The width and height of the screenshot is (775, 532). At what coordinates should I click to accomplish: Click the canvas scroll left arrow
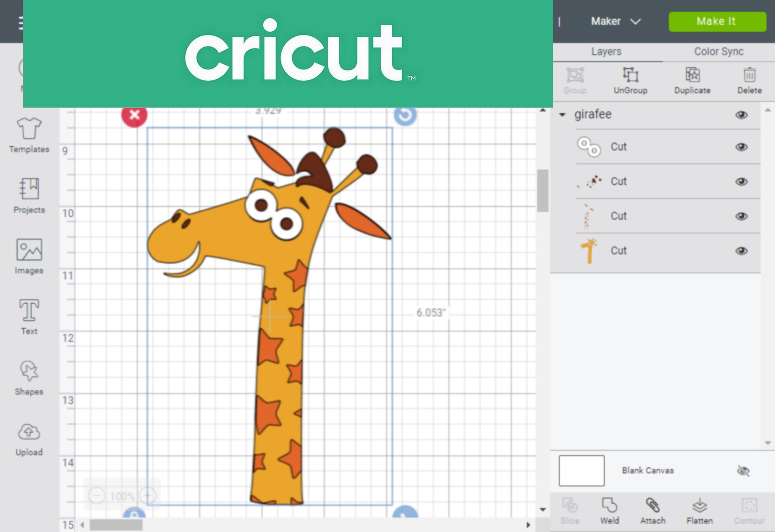[82, 525]
